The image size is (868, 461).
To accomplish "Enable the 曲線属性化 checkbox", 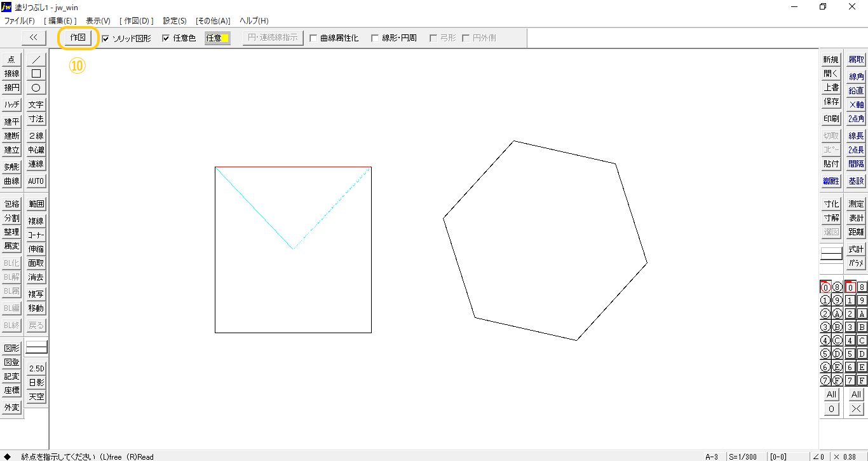I will coord(314,38).
